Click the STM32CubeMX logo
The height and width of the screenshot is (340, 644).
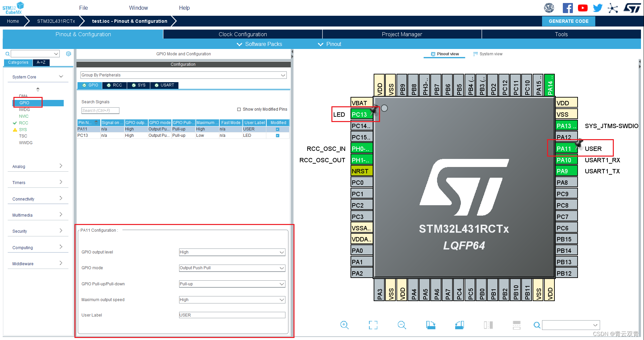(13, 8)
